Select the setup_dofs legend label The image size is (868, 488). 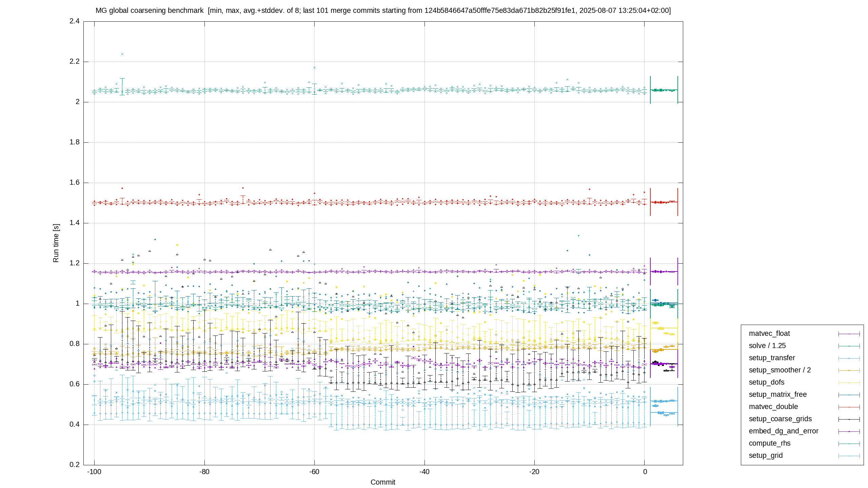pyautogui.click(x=766, y=382)
